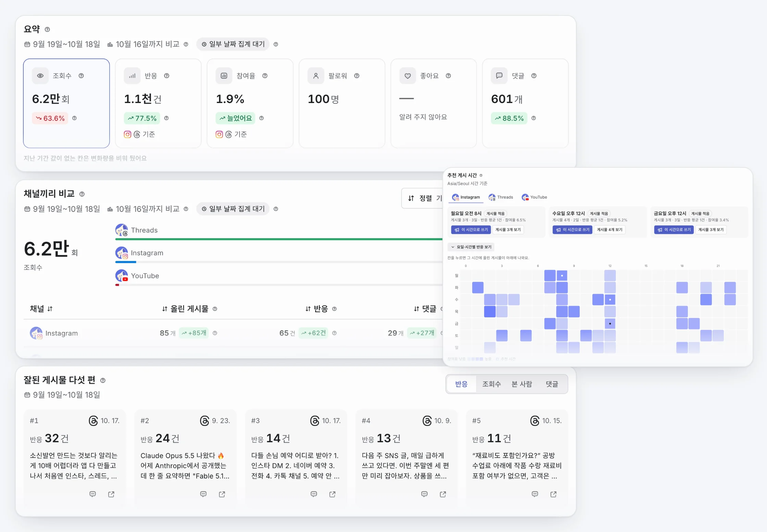Open comments icon on post #3 card
Viewport: 767px width, 532px height.
pos(314,494)
